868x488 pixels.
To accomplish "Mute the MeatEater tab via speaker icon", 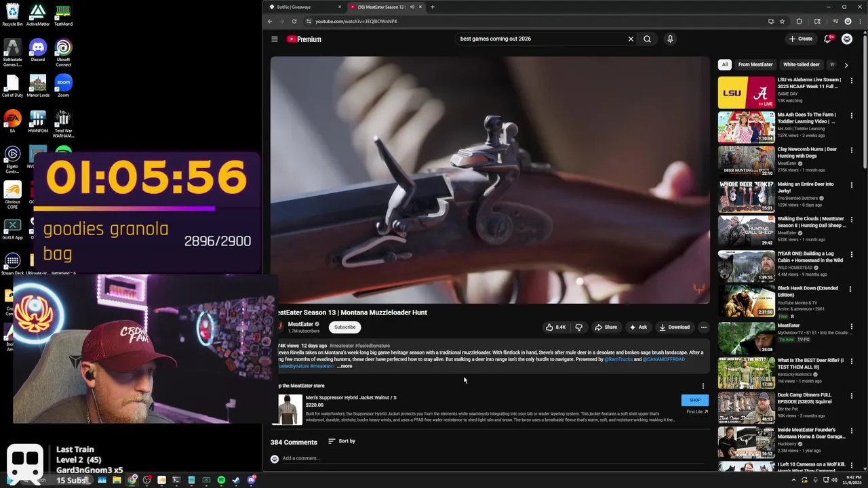I will [412, 7].
